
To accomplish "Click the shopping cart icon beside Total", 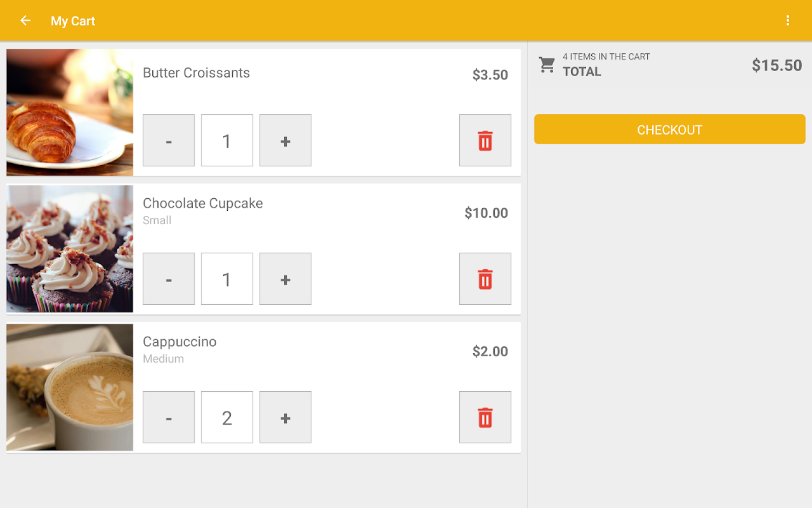I will coord(547,64).
